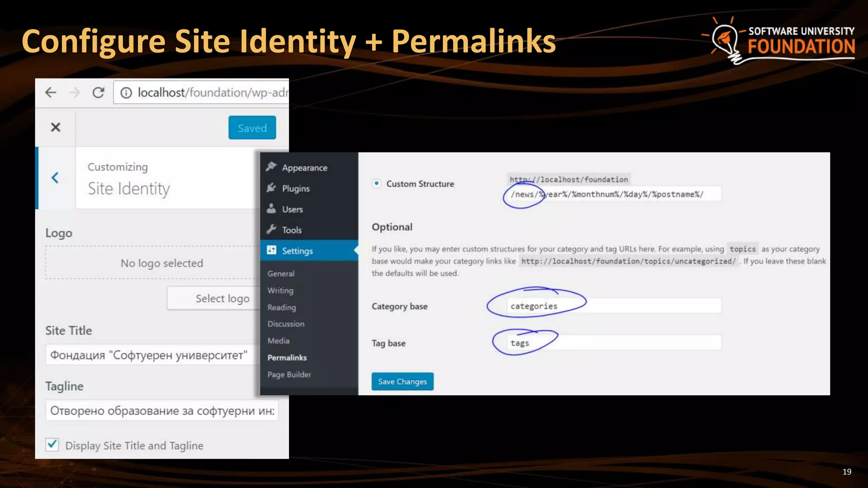Click the Plugins plug icon
The height and width of the screenshot is (488, 868).
(x=271, y=188)
